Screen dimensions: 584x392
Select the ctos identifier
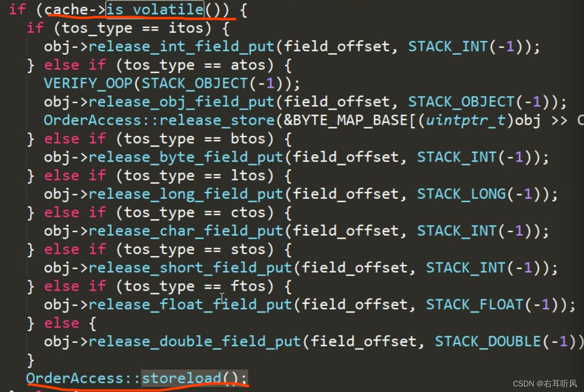click(248, 212)
